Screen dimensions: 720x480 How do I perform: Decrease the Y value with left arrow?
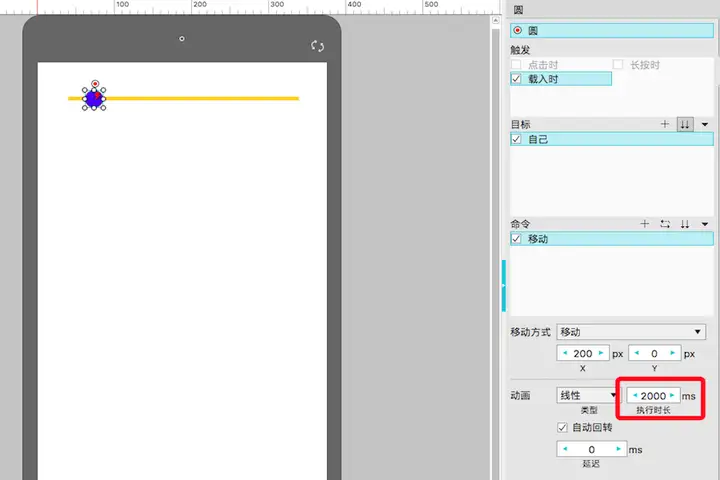[x=636, y=353]
